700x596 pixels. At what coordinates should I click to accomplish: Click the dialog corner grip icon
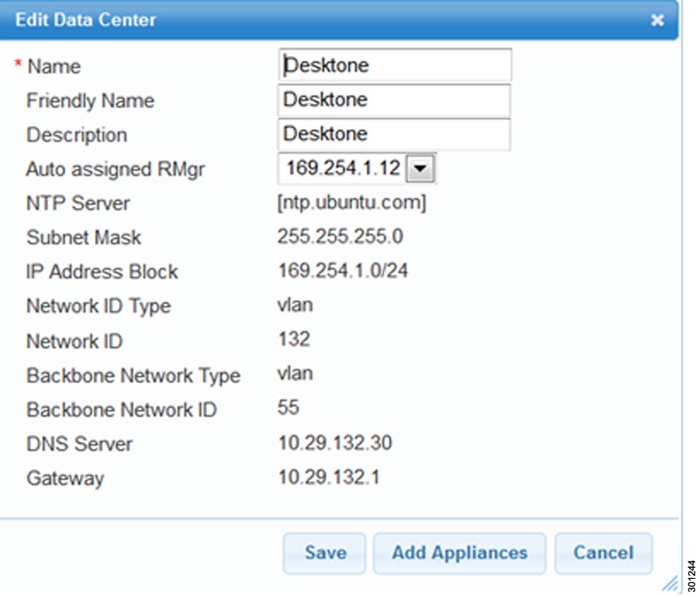click(x=670, y=584)
